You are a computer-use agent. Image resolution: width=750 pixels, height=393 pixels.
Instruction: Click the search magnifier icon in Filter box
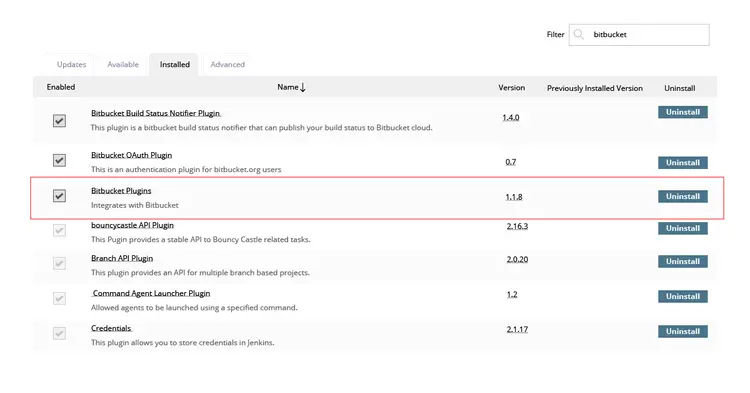(x=578, y=34)
